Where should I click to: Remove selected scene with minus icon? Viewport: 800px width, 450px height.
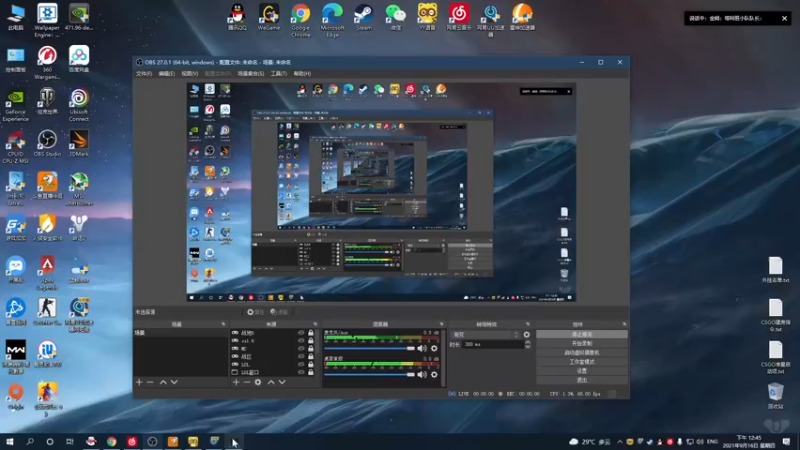coord(150,382)
